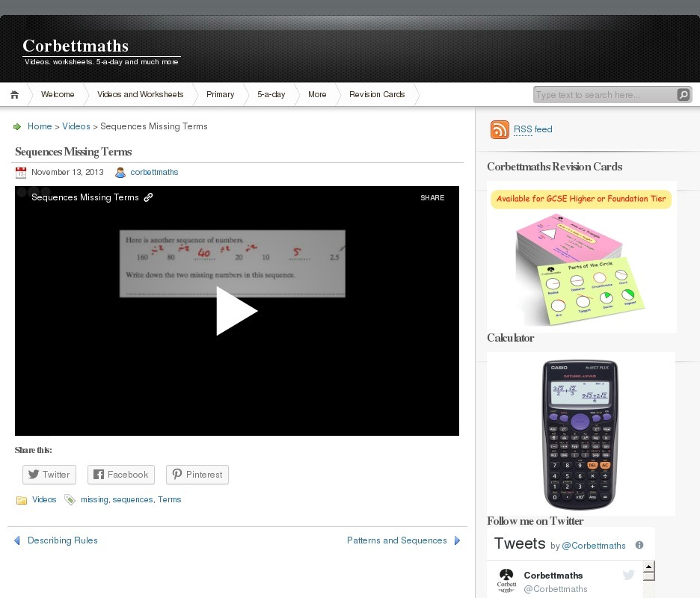
Task: Select the Videos and Worksheets menu item
Action: point(140,94)
